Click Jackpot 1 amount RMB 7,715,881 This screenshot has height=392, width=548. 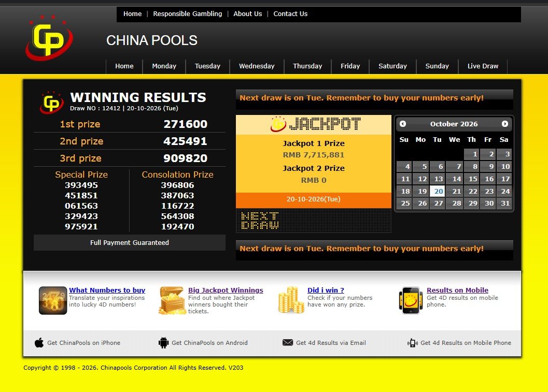click(x=314, y=155)
